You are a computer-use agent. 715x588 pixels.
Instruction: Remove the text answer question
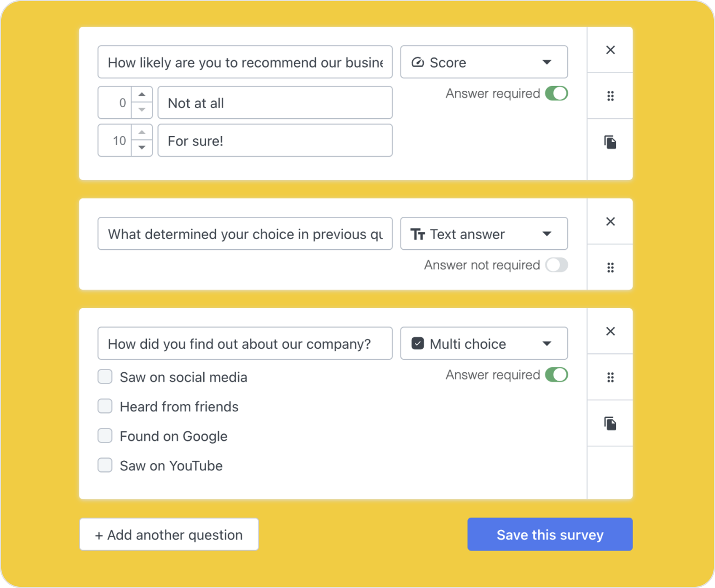pyautogui.click(x=610, y=222)
